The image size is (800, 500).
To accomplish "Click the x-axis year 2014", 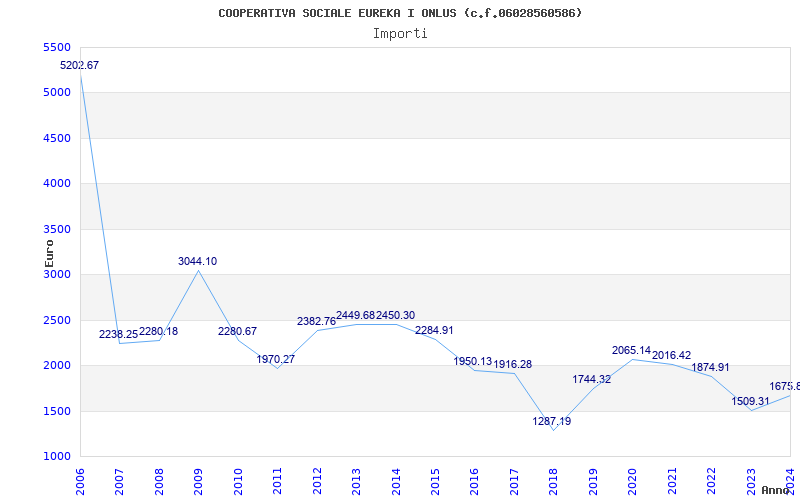I will click(396, 482).
